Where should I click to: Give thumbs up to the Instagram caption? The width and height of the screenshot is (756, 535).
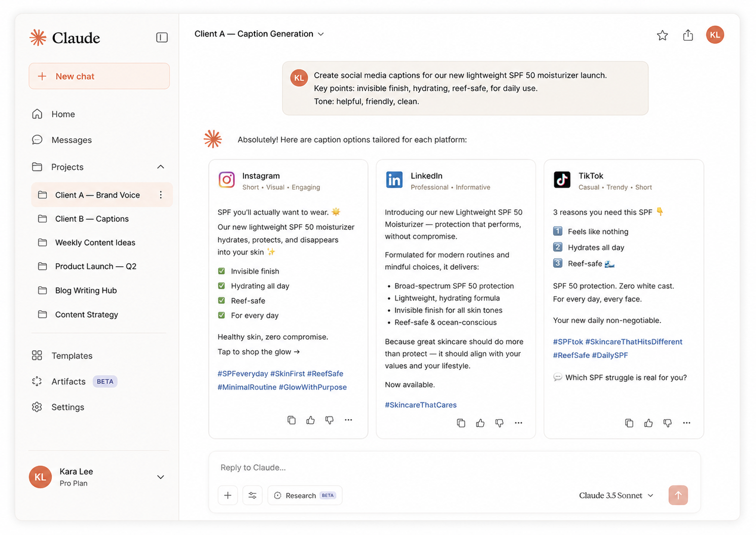(310, 420)
